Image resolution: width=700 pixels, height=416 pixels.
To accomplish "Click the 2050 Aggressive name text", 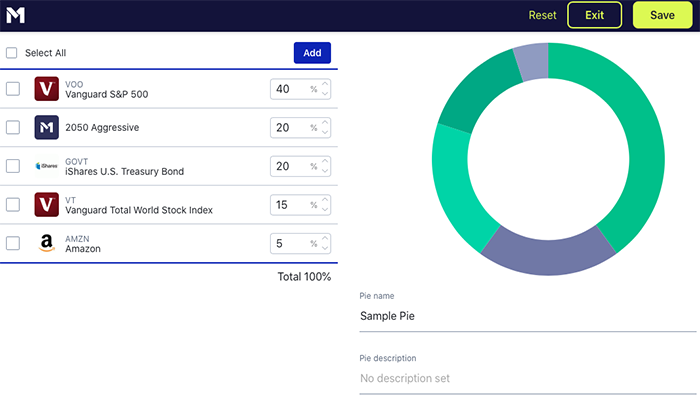I will 102,128.
